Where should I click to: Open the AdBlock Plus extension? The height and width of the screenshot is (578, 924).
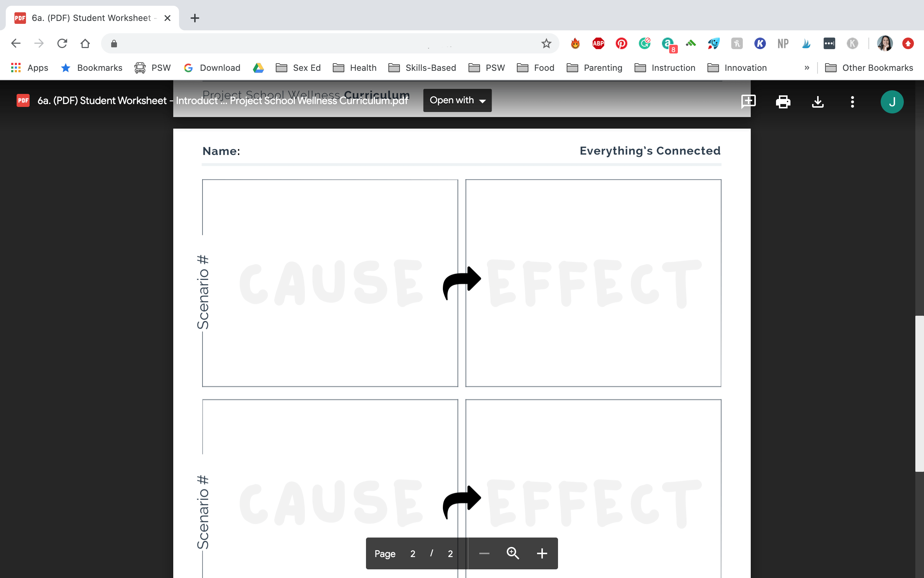[598, 44]
